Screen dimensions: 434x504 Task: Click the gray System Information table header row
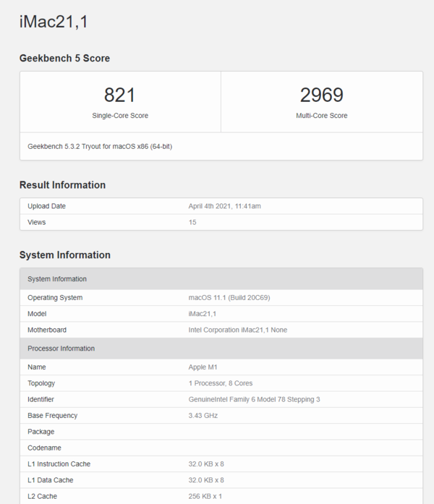click(221, 278)
